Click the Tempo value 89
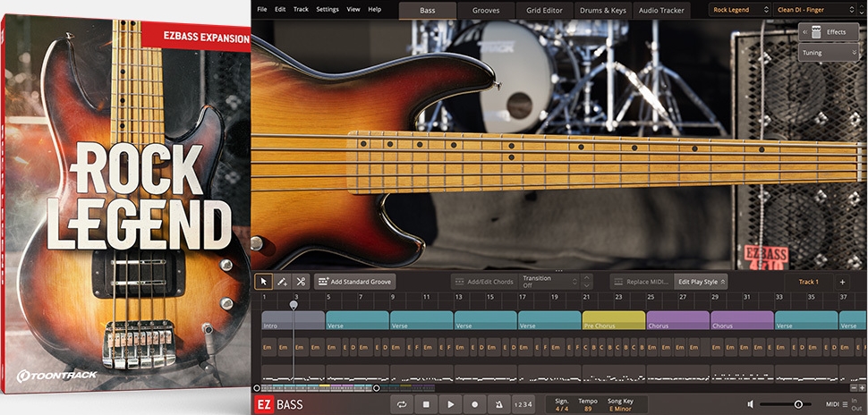 pos(588,409)
